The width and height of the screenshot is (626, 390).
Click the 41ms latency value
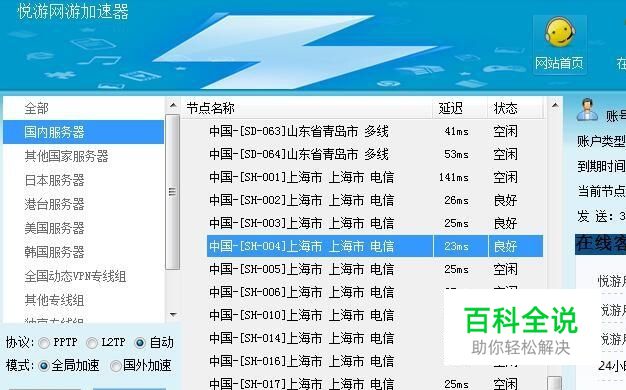coord(456,132)
